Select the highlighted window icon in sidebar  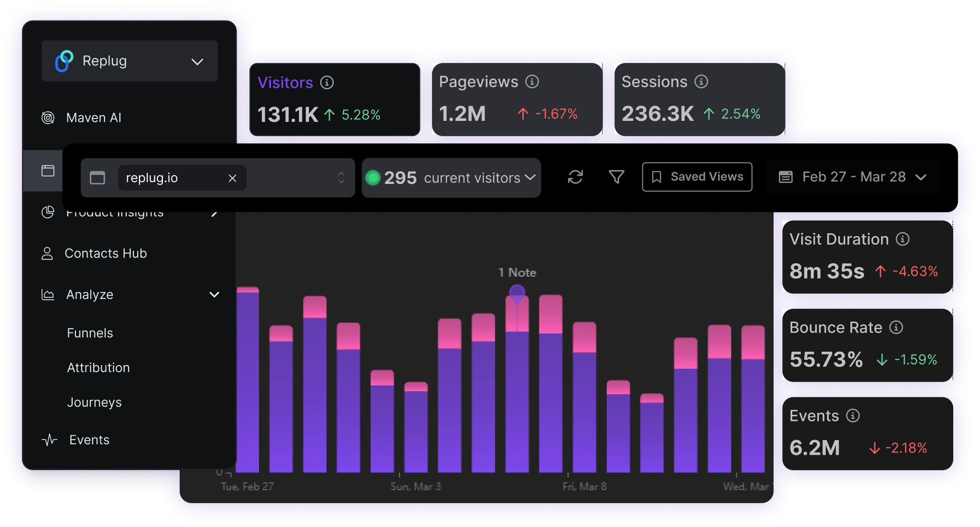[x=48, y=171]
